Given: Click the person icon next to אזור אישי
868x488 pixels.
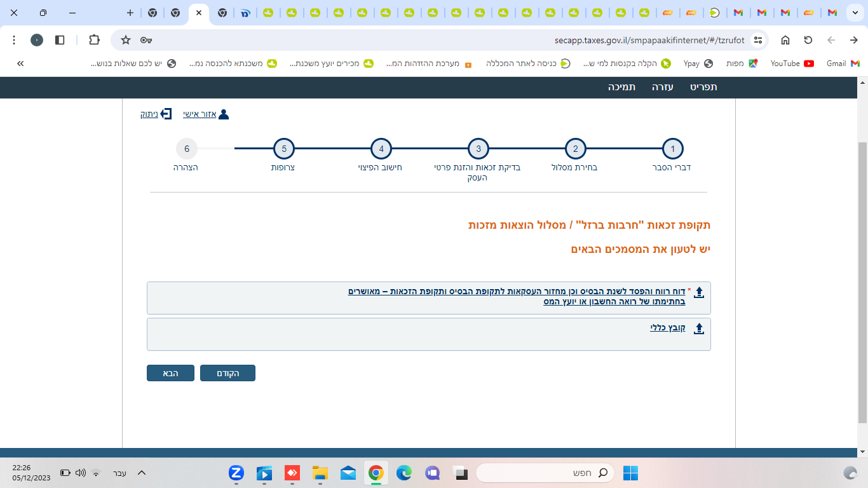Looking at the screenshot, I should pos(224,114).
